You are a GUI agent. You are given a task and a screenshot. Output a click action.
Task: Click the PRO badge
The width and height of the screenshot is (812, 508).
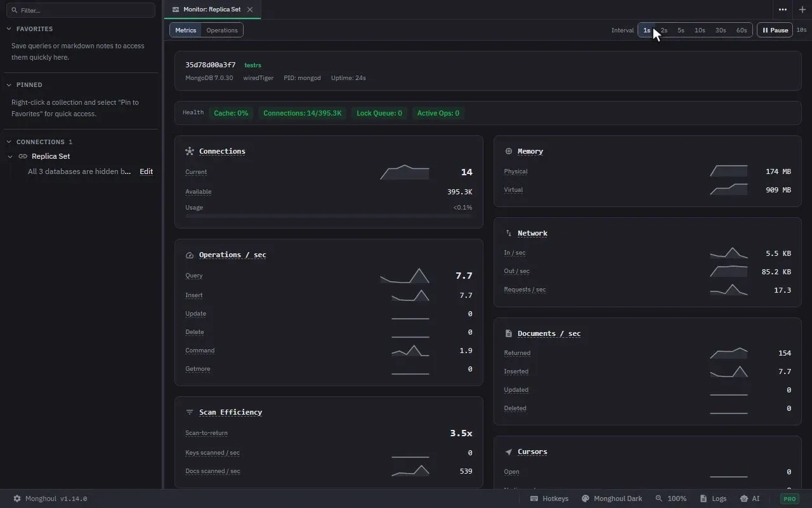click(x=790, y=498)
